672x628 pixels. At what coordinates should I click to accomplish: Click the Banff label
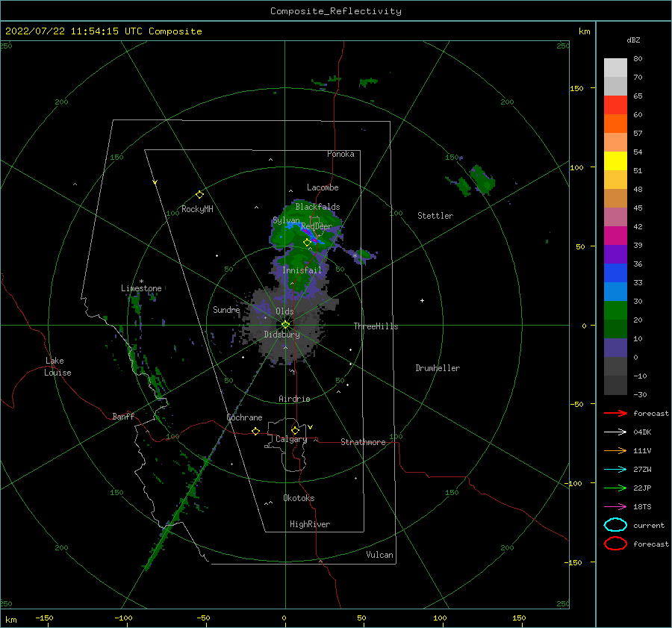click(x=123, y=416)
